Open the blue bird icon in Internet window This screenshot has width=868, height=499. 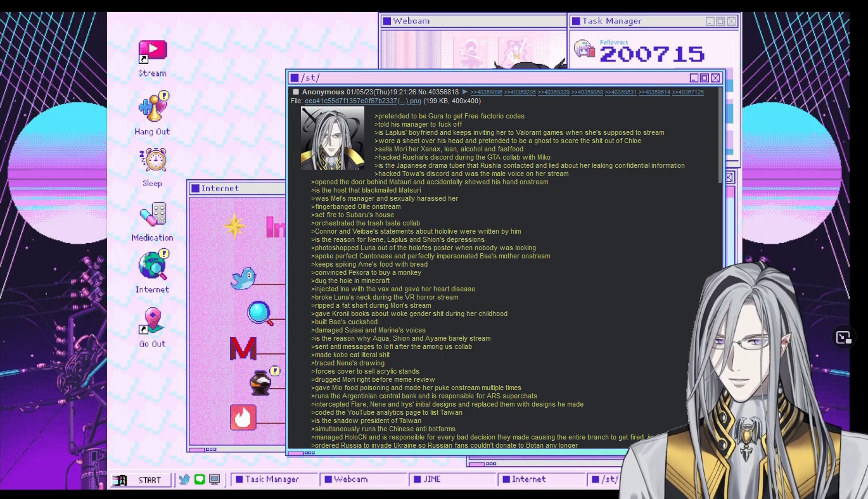243,278
